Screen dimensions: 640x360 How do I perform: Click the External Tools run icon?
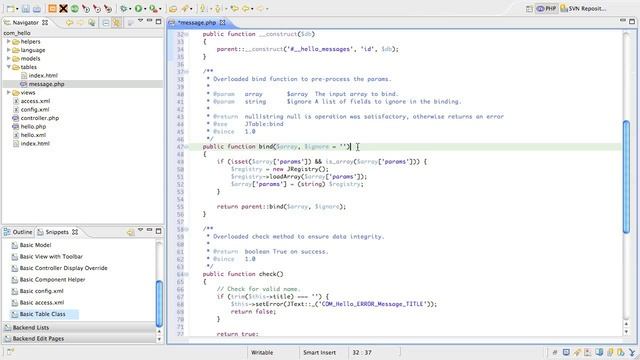point(153,8)
